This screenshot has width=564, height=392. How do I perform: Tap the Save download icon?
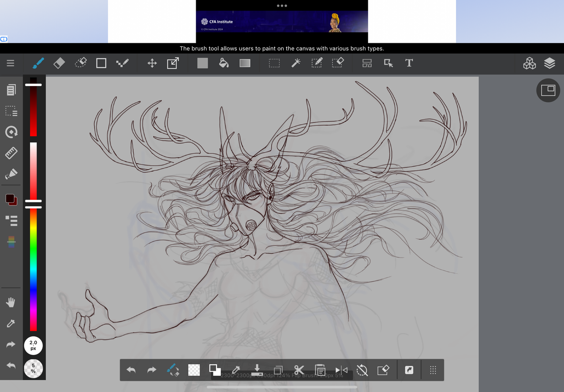[257, 370]
